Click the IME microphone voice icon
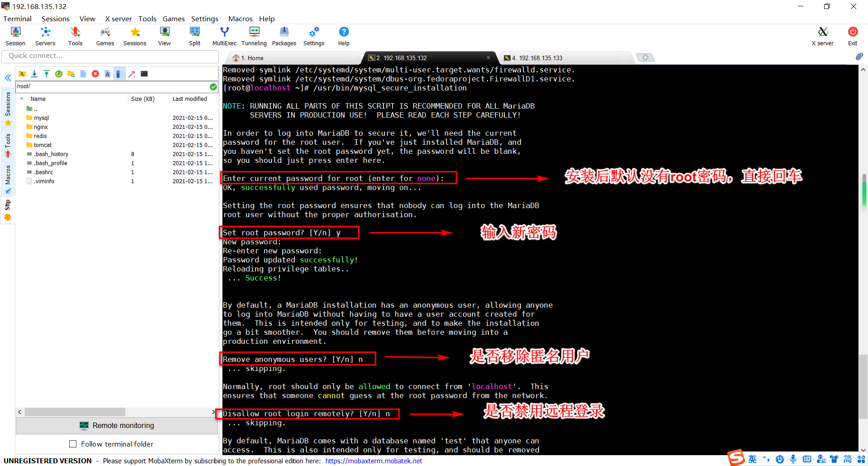The height and width of the screenshot is (466, 868). tap(793, 459)
